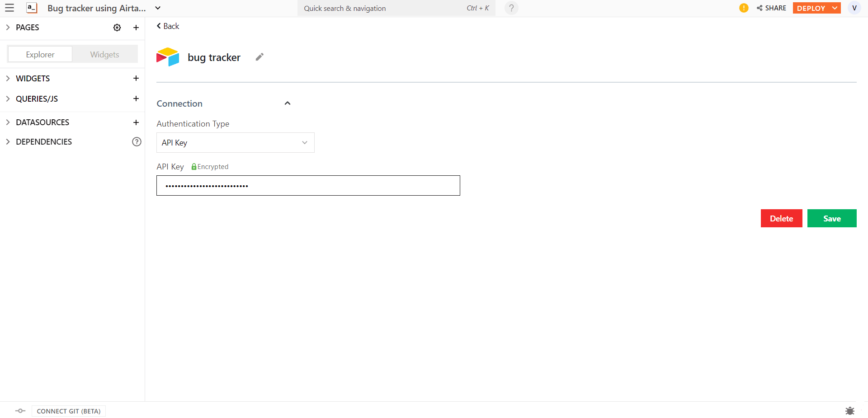Expand the QUERIES/JS tree section
Viewport: 868px width, 418px height.
(x=8, y=99)
